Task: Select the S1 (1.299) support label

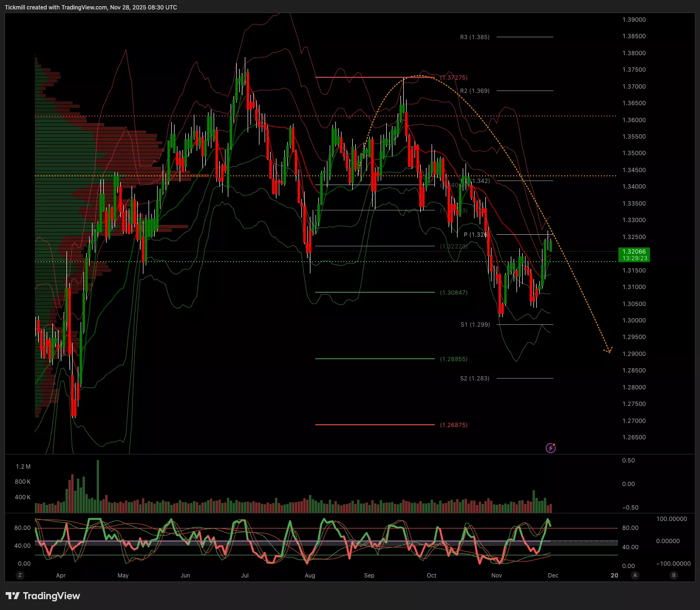Action: click(x=475, y=324)
